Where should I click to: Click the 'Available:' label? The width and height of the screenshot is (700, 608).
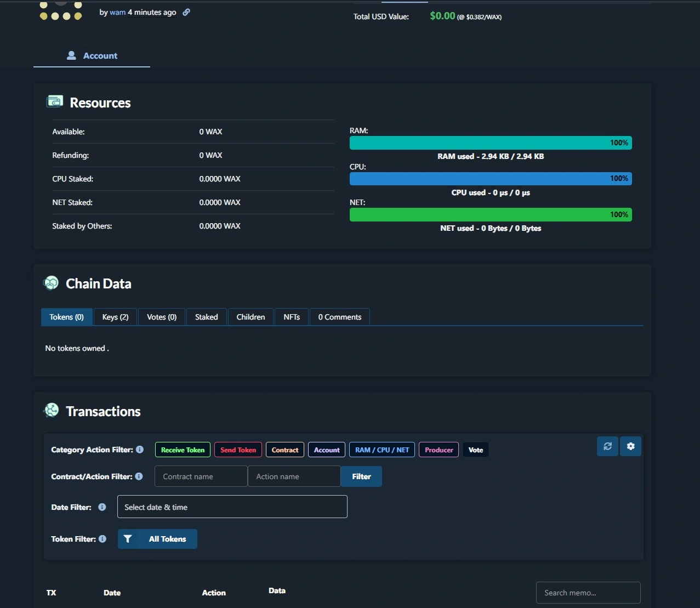click(69, 132)
